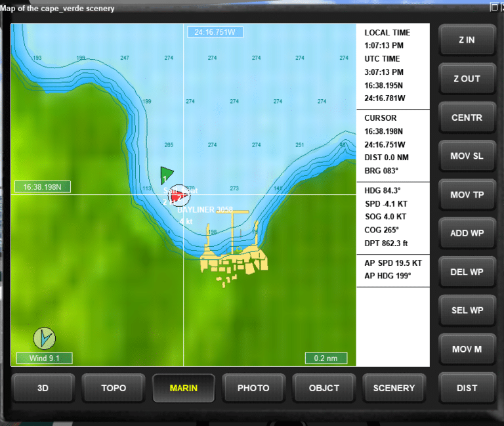This screenshot has width=504, height=426.
Task: Click the green waypoint flag marker
Action: tap(167, 175)
